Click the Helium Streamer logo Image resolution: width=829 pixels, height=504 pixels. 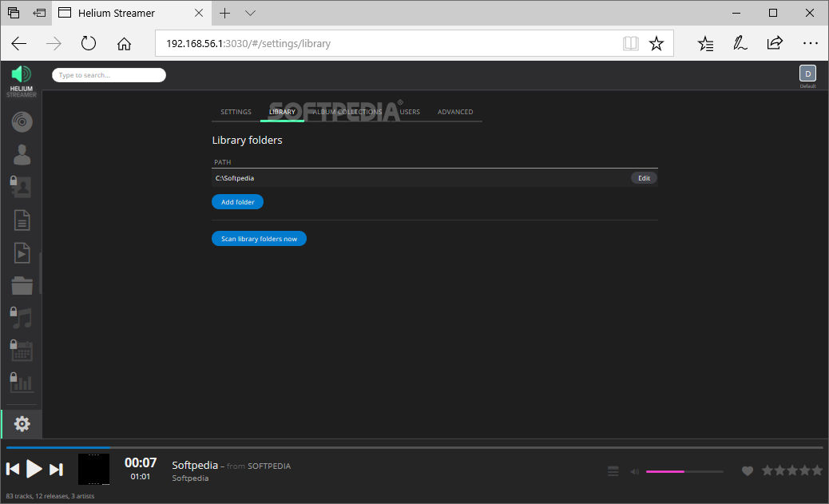(x=21, y=81)
